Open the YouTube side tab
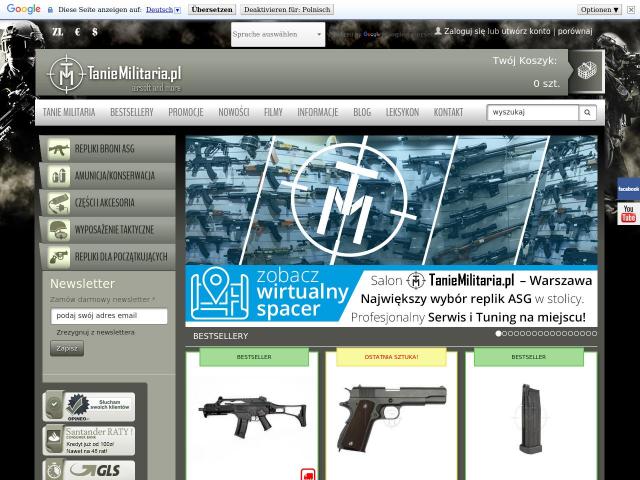 click(x=628, y=213)
